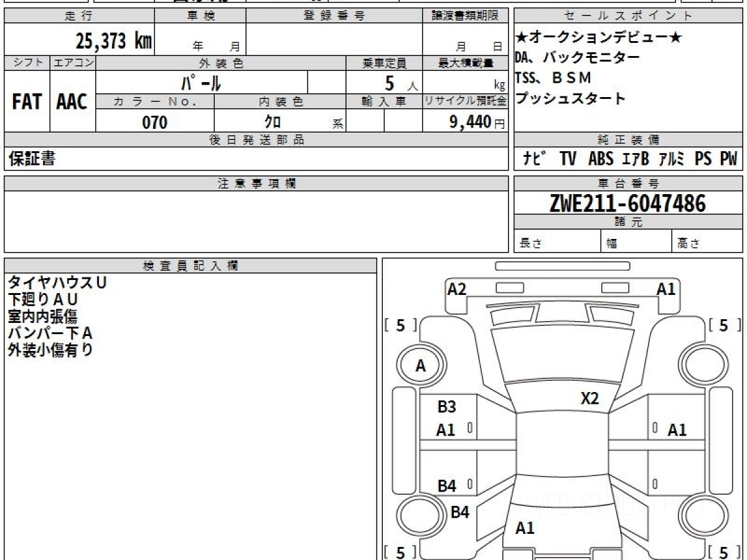
Task: Select the inspector note 外装小傷有り
Action: [x=50, y=350]
